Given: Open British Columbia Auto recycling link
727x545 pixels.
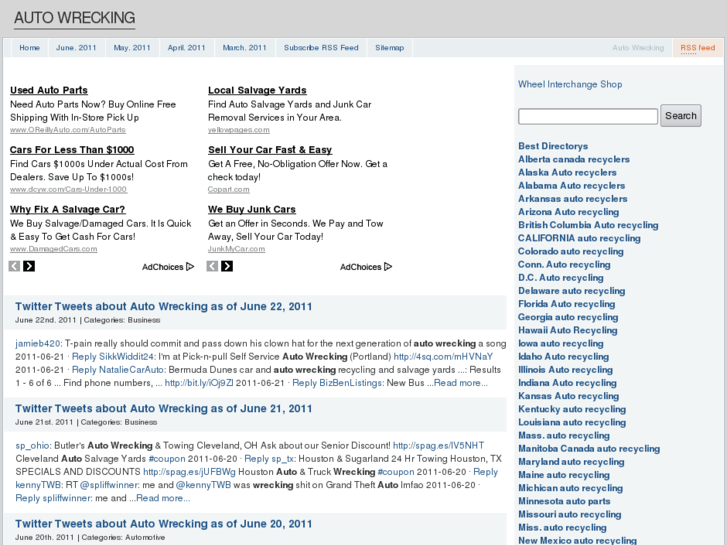Looking at the screenshot, I should click(x=588, y=225).
